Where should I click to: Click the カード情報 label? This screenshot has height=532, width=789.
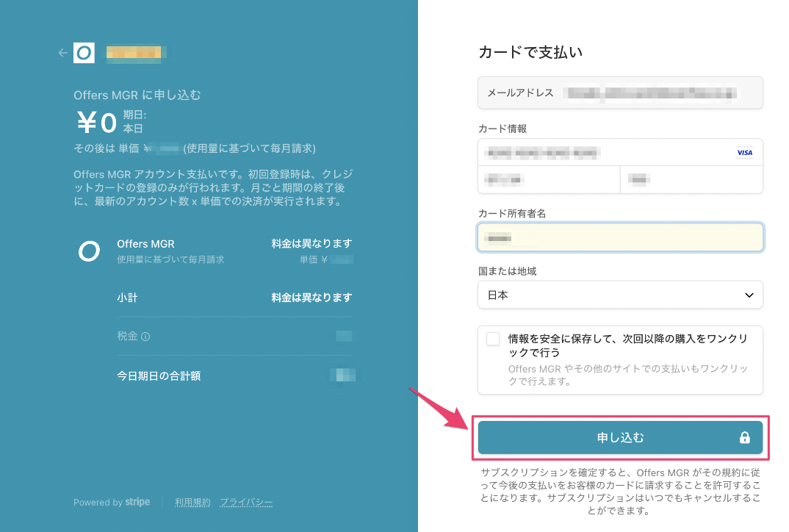point(502,129)
